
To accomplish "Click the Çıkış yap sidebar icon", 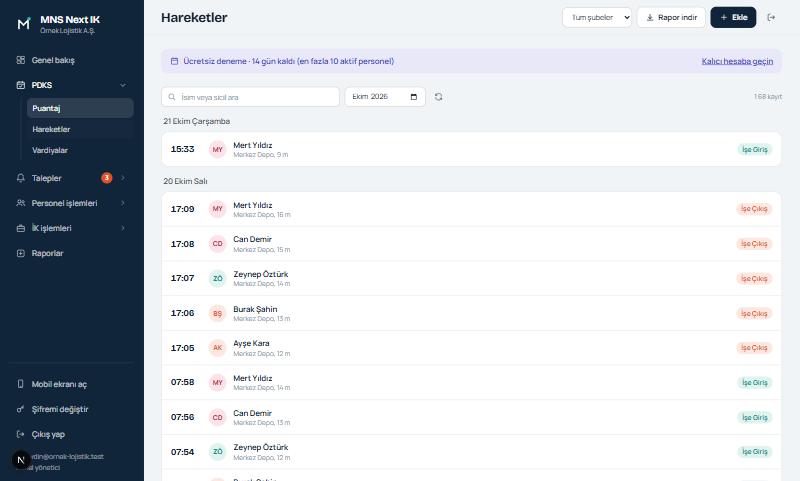I will (x=20, y=434).
